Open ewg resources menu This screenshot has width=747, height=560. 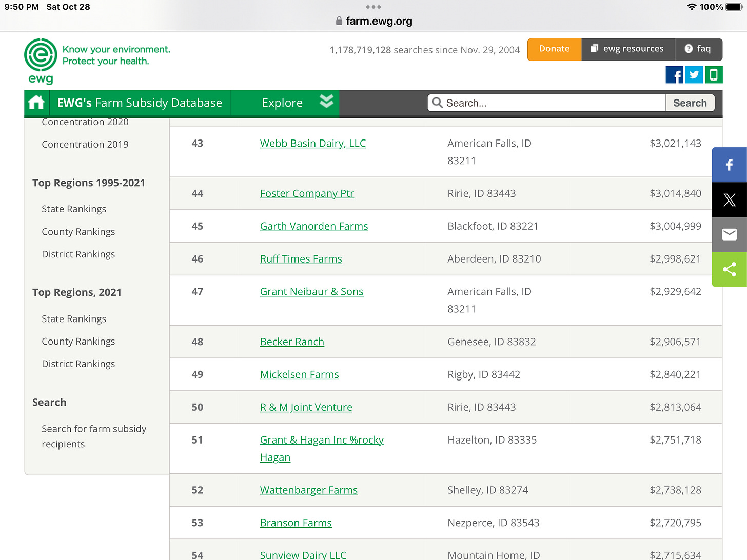click(627, 49)
